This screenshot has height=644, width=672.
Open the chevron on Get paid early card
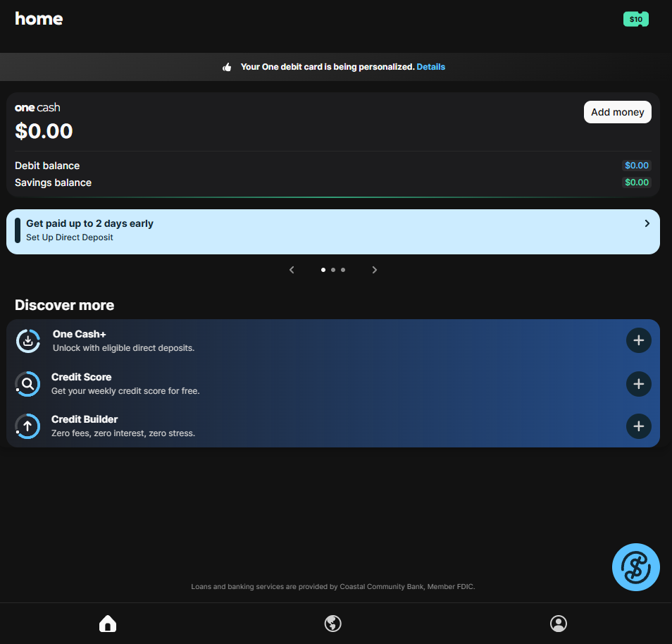(647, 223)
